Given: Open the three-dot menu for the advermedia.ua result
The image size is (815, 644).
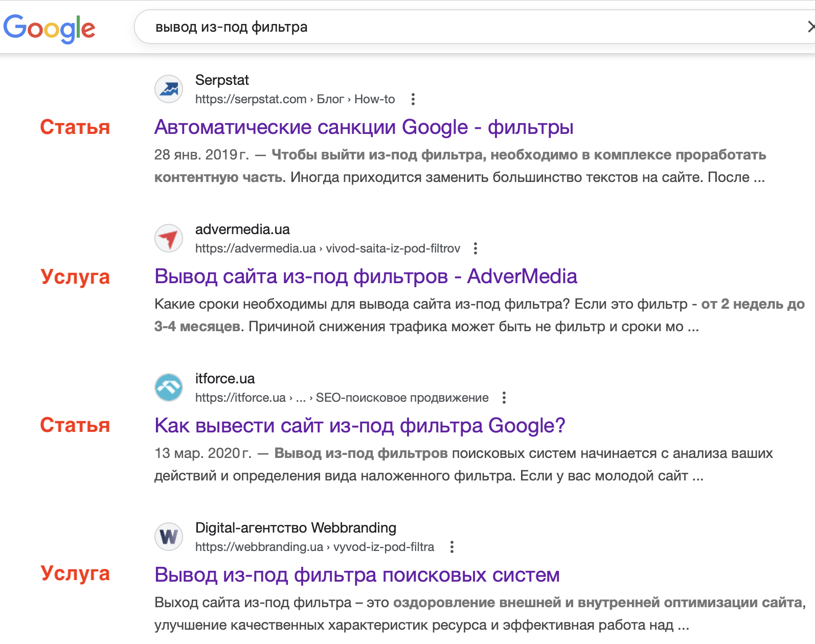Looking at the screenshot, I should (x=476, y=248).
